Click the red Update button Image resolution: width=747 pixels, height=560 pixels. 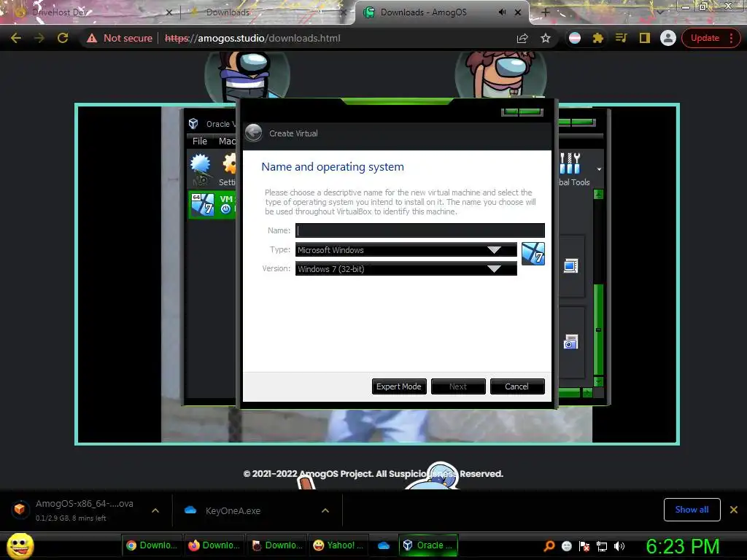pos(711,38)
